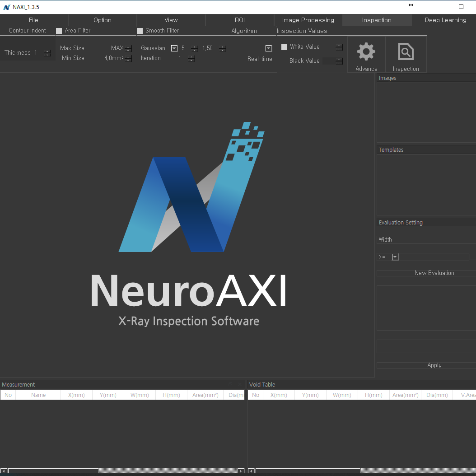
Task: Adjust the Thickness spinner
Action: point(47,53)
